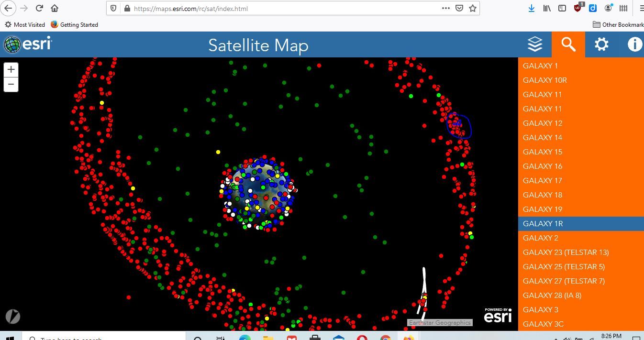
Task: Choose GALAXY 10R from the list
Action: [x=544, y=80]
